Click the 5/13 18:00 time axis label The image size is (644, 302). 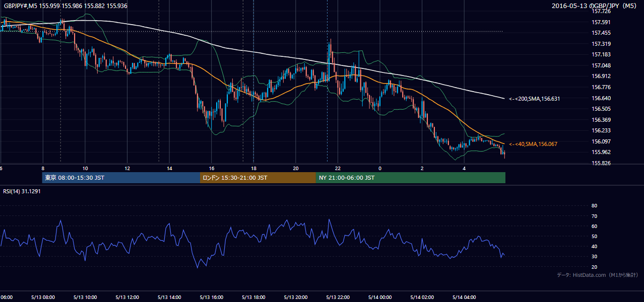pos(253,297)
